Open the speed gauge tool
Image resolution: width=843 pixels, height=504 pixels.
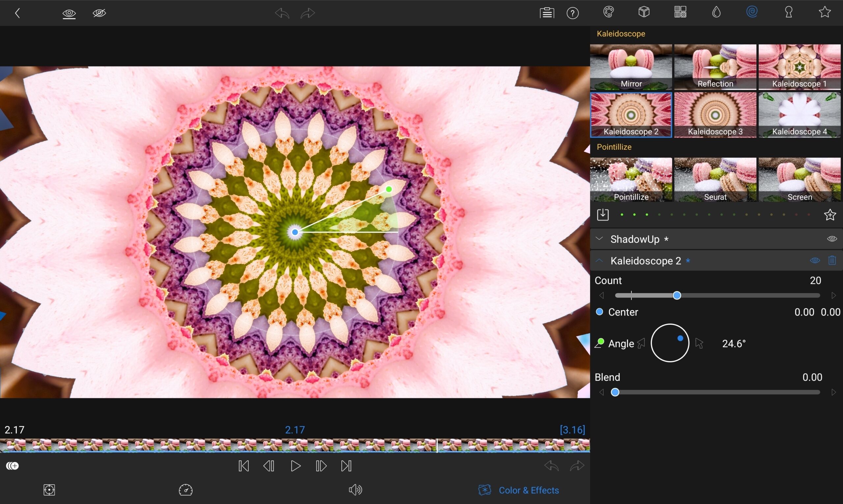pyautogui.click(x=186, y=490)
